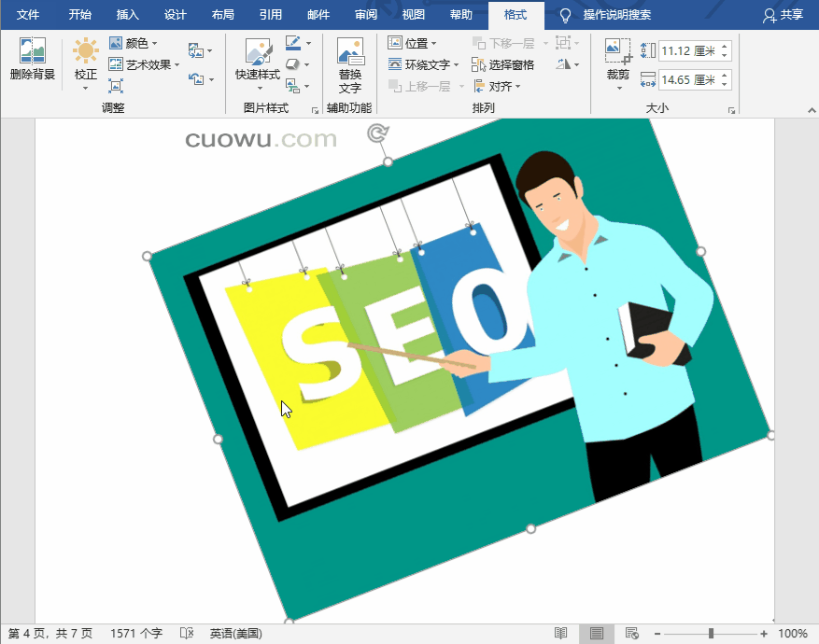The image size is (819, 644).
Task: Click the height field showing 11.12 厘米
Action: tap(688, 50)
